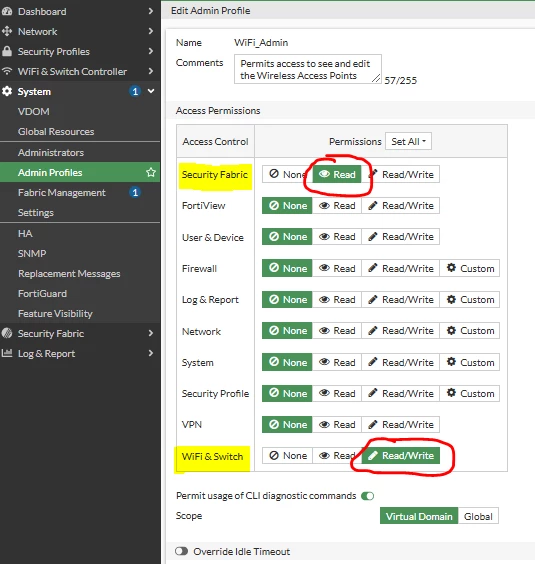Image resolution: width=535 pixels, height=564 pixels.
Task: Open FortiGuard page
Action: pyautogui.click(x=42, y=294)
